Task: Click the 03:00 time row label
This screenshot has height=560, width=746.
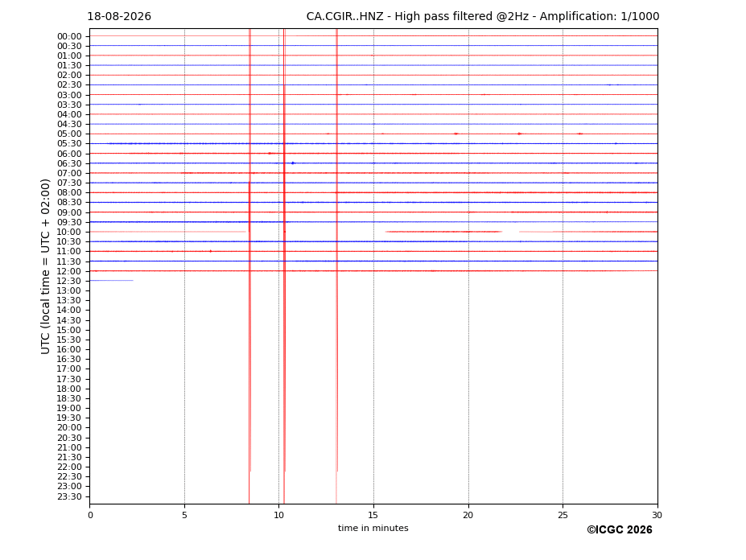Action: tap(69, 95)
